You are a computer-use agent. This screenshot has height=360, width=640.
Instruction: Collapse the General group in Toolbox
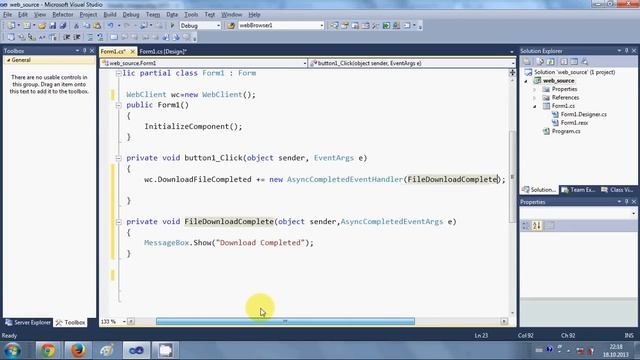(x=8, y=60)
